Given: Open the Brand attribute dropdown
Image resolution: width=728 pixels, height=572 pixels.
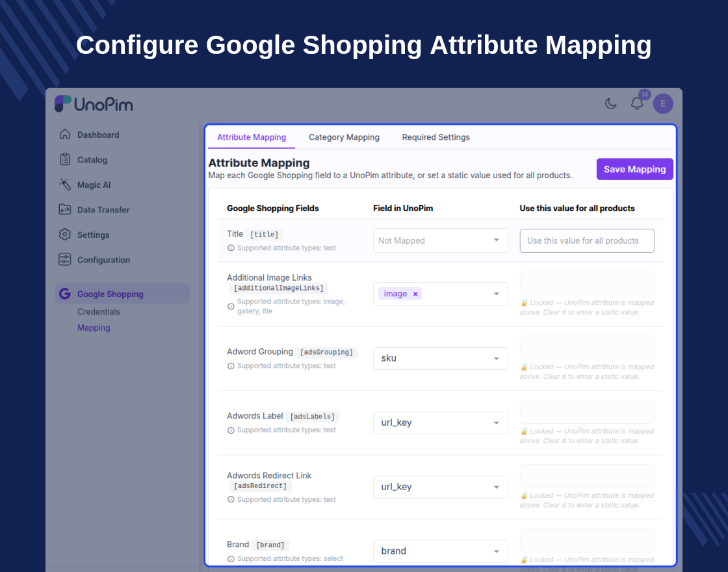Looking at the screenshot, I should point(441,551).
